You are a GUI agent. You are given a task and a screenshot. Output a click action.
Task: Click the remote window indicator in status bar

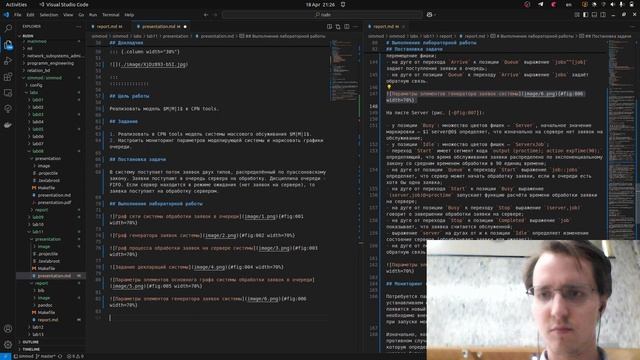5,356
